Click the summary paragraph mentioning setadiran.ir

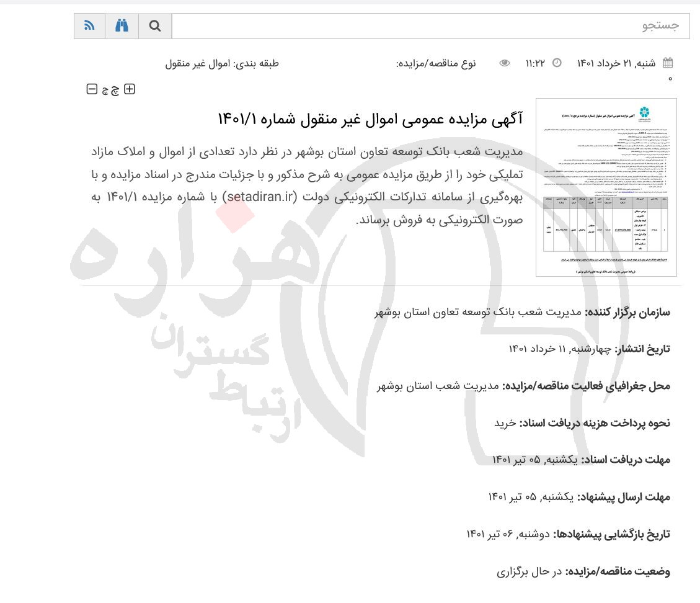(x=306, y=185)
